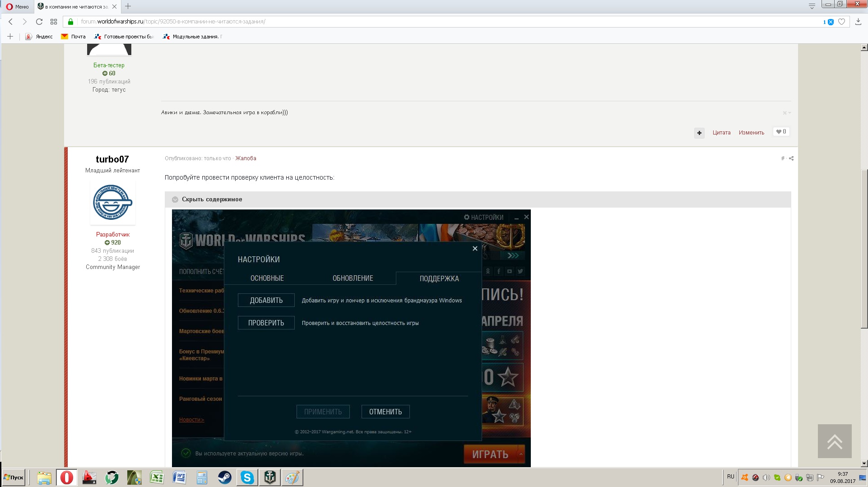
Task: Open the 'Модульные здания' bookmark
Action: click(192, 37)
